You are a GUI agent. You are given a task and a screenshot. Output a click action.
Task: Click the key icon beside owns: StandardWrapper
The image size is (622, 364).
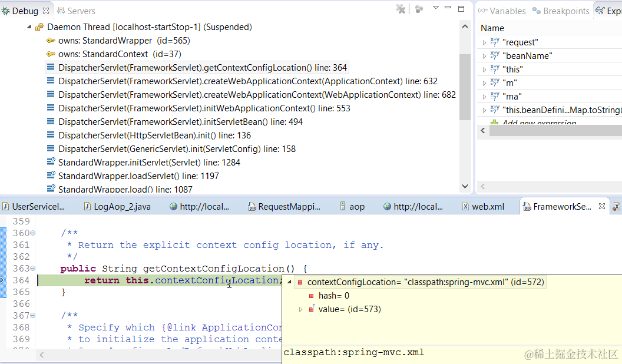point(51,41)
